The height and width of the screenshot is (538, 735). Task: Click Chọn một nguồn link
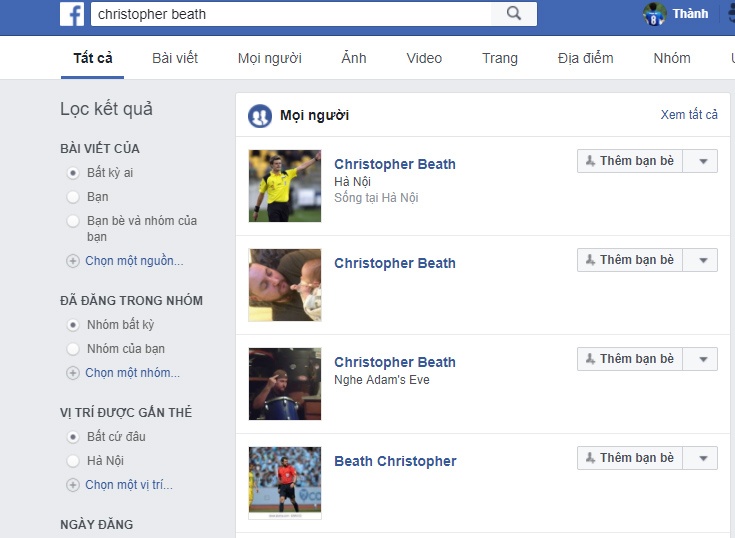tap(134, 261)
